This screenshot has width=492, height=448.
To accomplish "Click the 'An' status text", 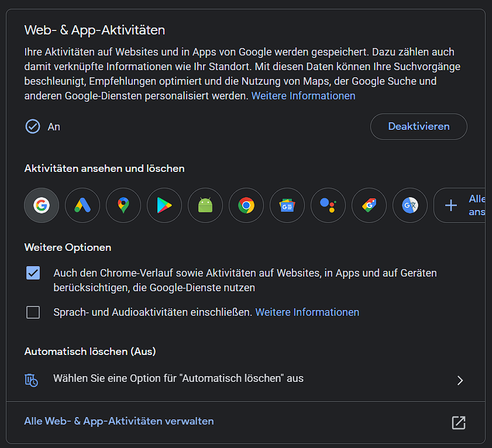I will tap(54, 127).
